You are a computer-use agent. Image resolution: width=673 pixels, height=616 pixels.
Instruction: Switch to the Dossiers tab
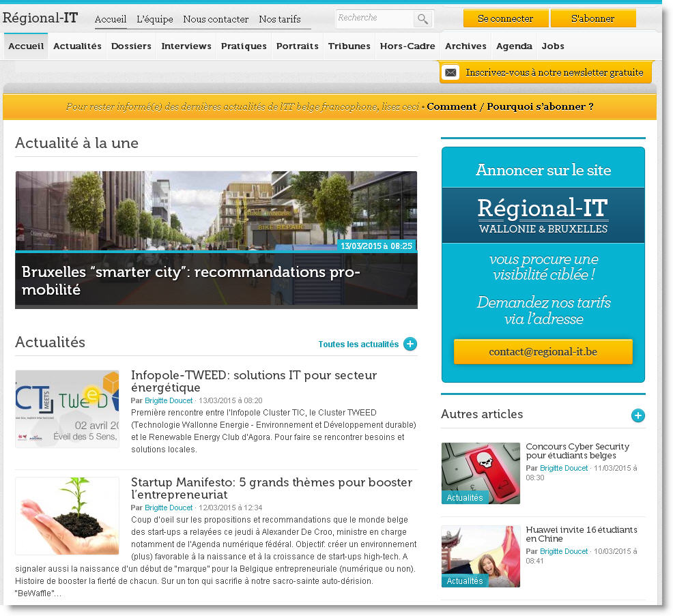click(x=131, y=46)
